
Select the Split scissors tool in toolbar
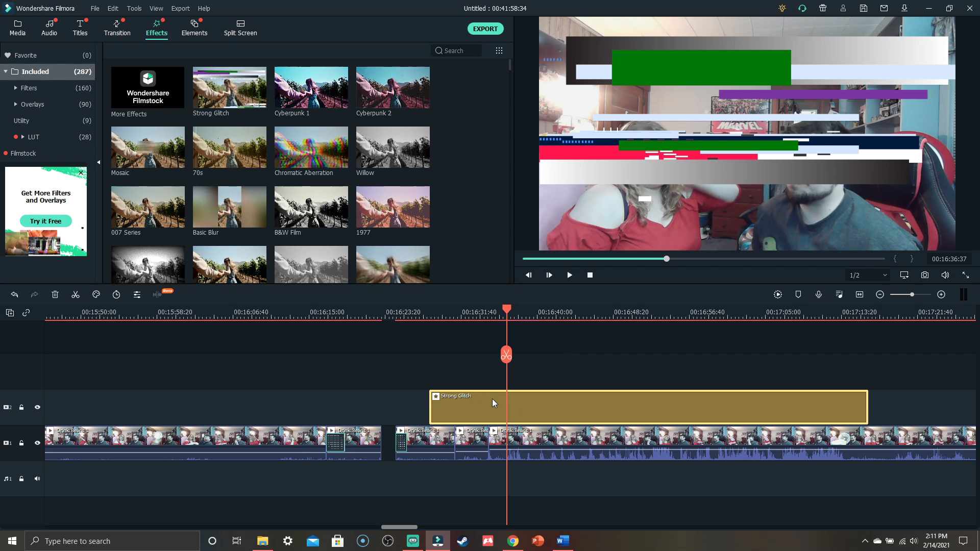point(76,295)
